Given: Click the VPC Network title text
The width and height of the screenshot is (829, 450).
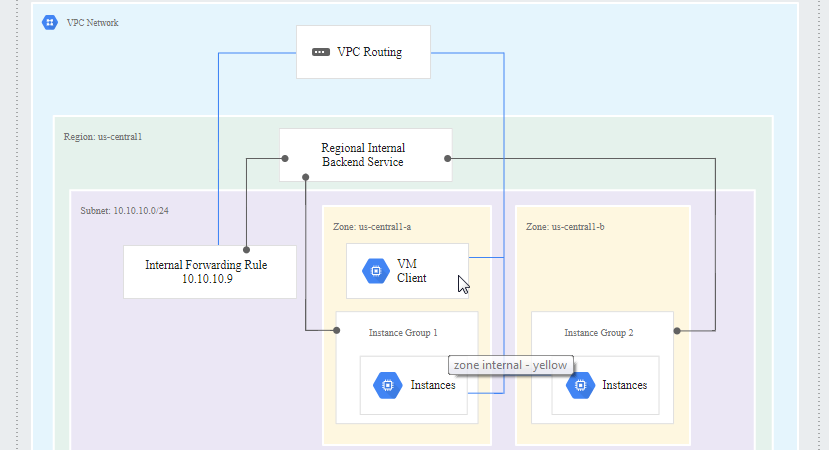Looking at the screenshot, I should [93, 23].
